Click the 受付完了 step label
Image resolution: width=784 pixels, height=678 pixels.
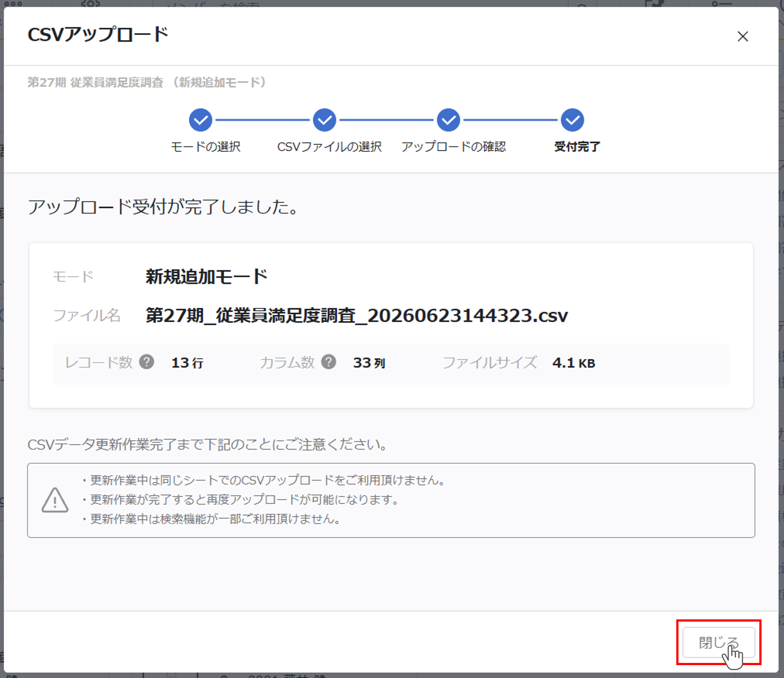[x=577, y=147]
